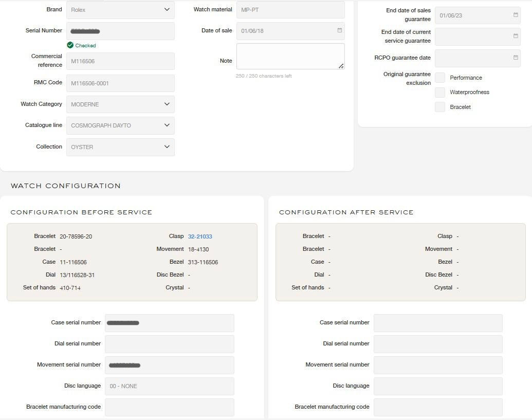
Task: Click the Note textarea resize handle
Action: click(341, 66)
